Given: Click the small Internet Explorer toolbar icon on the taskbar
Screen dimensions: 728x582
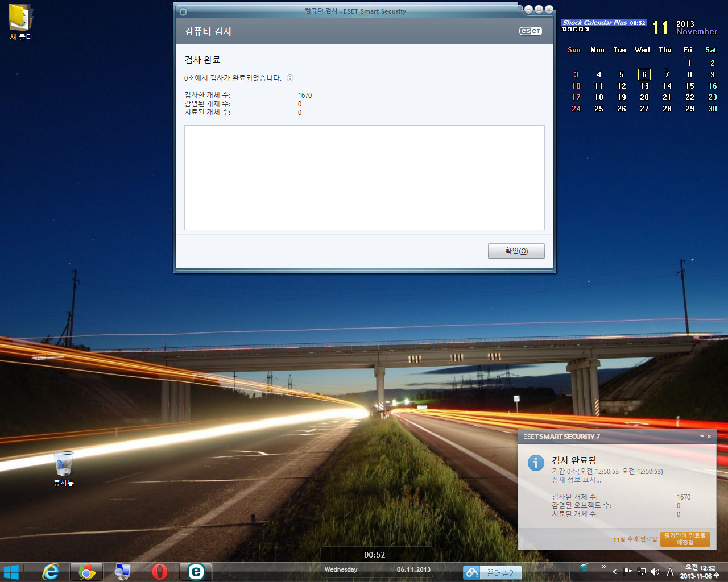Looking at the screenshot, I should pyautogui.click(x=584, y=567).
